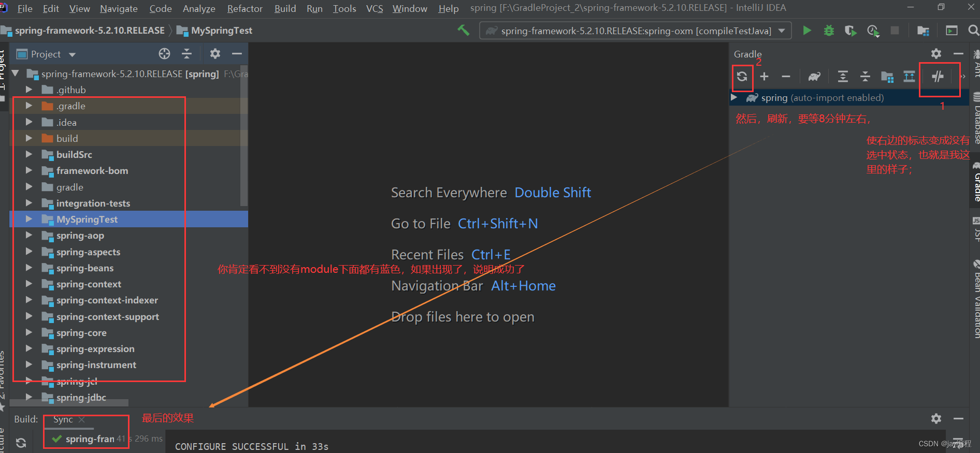The width and height of the screenshot is (980, 453).
Task: Click the project tree horizontal scrollbar
Action: click(x=70, y=403)
